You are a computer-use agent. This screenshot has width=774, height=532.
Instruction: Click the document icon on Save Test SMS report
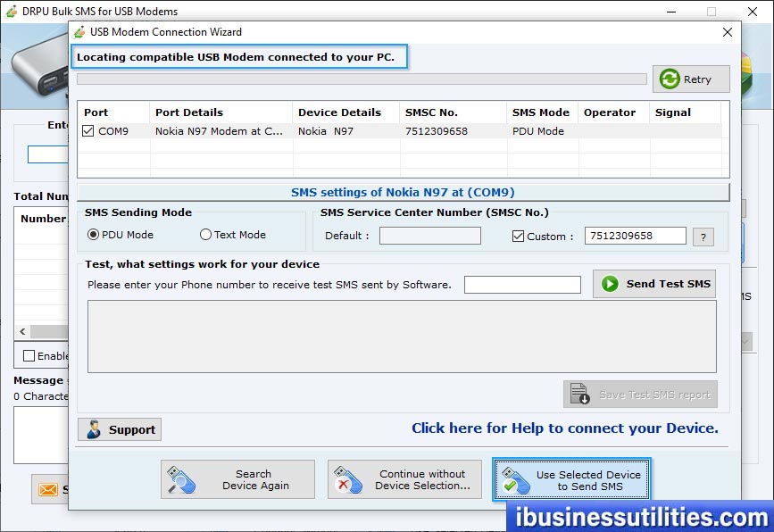click(x=579, y=394)
